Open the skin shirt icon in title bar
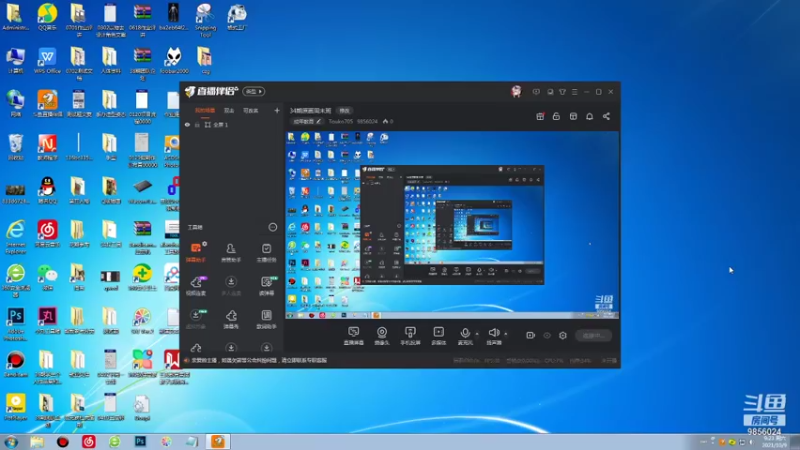The width and height of the screenshot is (800, 450). (562, 92)
